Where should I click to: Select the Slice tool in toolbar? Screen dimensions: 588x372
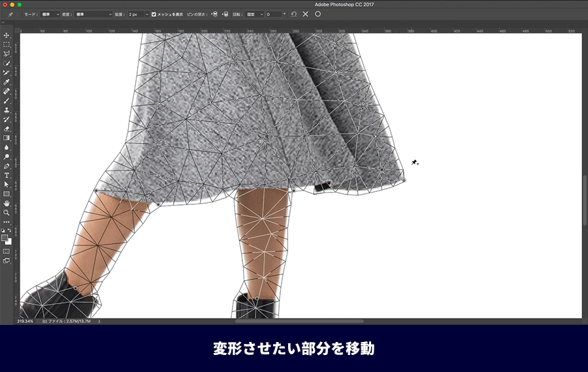[x=7, y=72]
